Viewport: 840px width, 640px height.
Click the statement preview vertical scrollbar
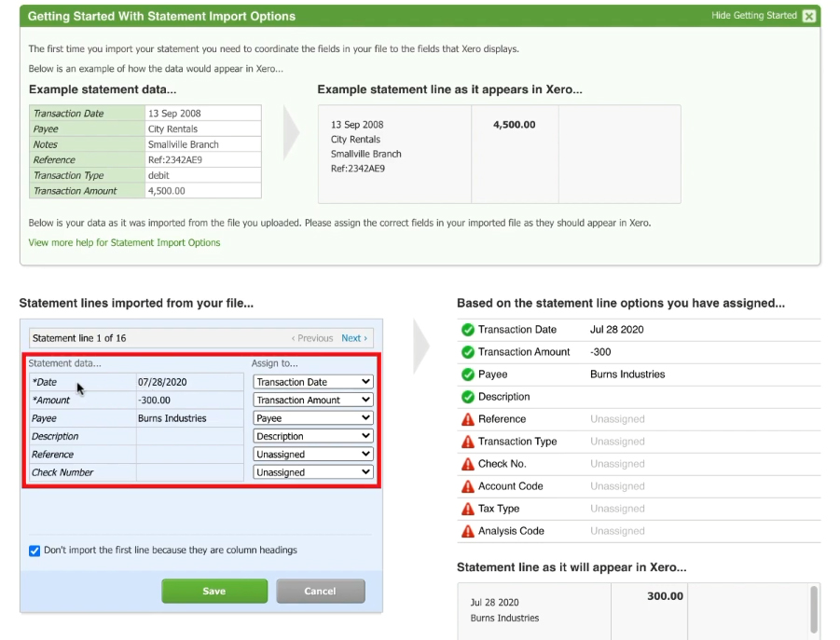point(814,610)
